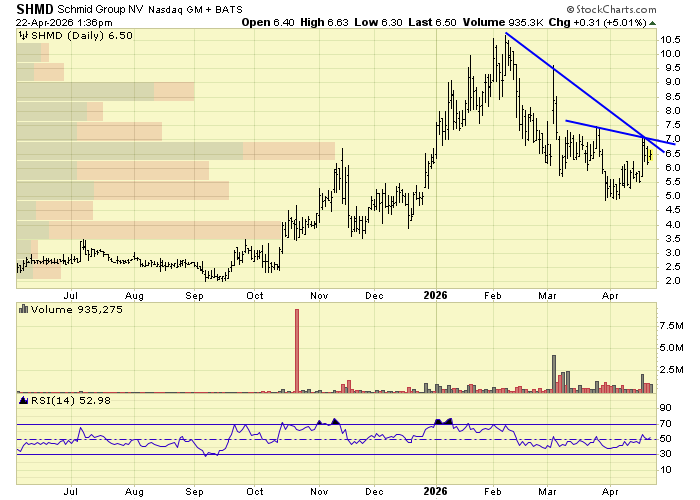Click the copyright symbol before StockCharts.com
The height and width of the screenshot is (500, 700).
coord(570,9)
